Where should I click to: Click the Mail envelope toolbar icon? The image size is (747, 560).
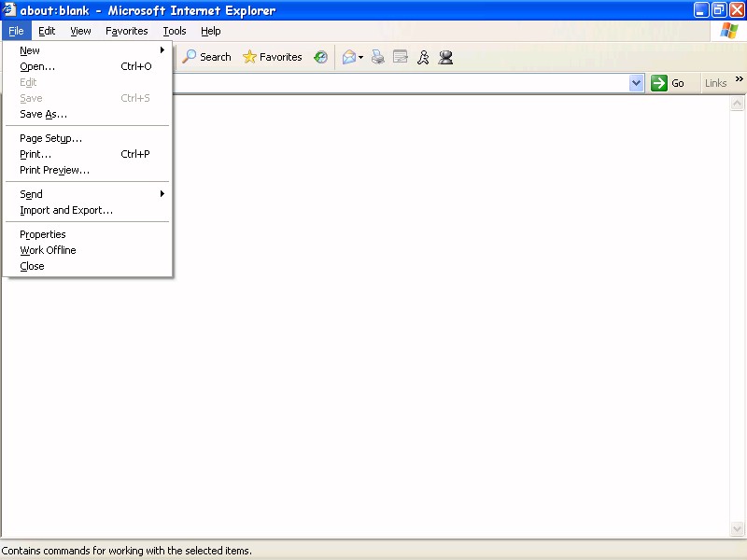coord(348,57)
